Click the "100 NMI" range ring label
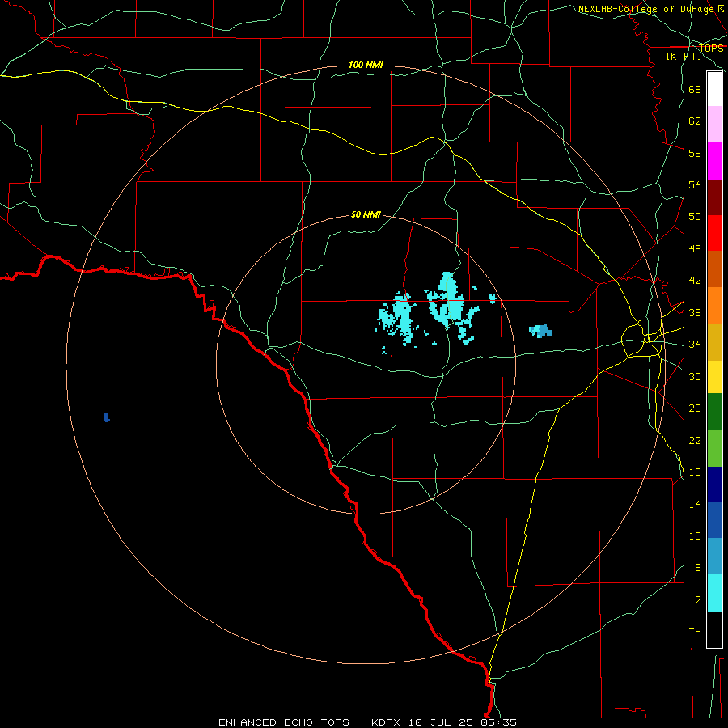The width and height of the screenshot is (728, 728). click(366, 65)
